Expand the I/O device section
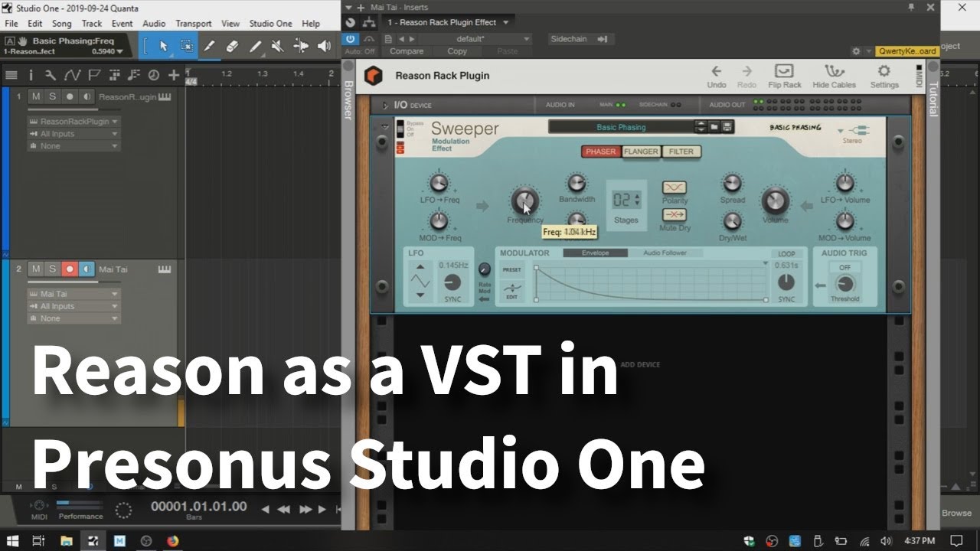The image size is (980, 551). 385,105
